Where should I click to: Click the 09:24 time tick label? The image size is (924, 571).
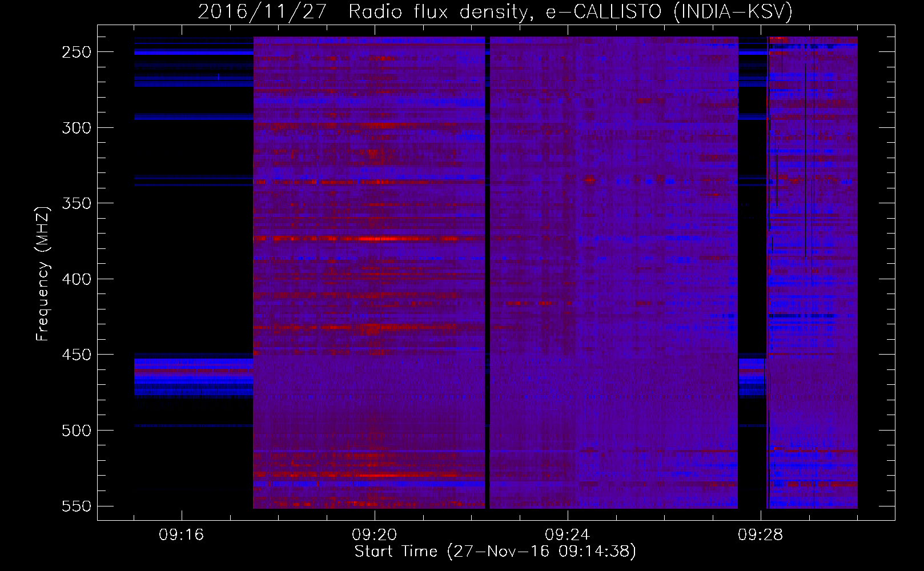[x=568, y=535]
